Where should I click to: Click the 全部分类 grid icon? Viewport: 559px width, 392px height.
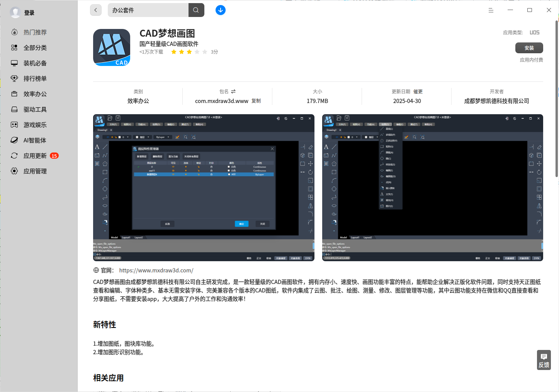pyautogui.click(x=14, y=47)
